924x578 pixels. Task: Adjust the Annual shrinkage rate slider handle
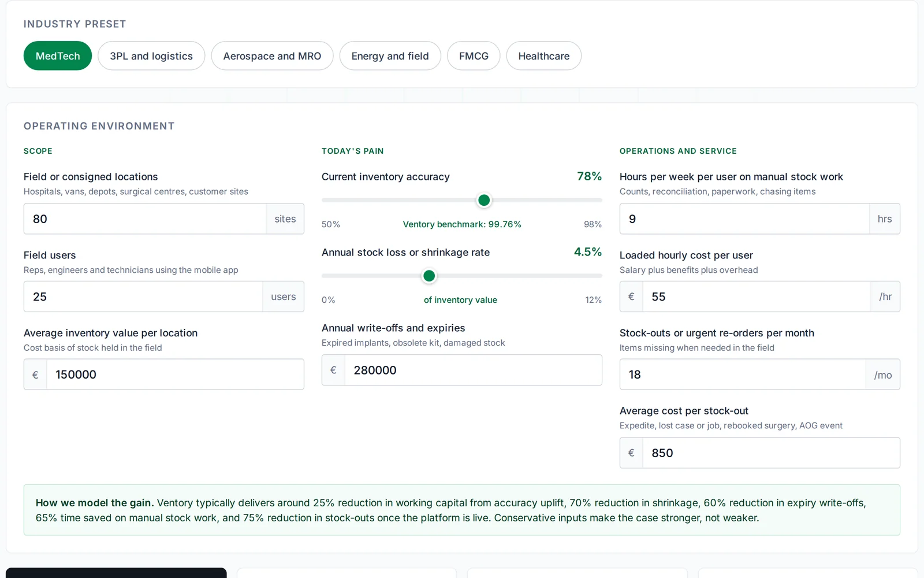(429, 276)
